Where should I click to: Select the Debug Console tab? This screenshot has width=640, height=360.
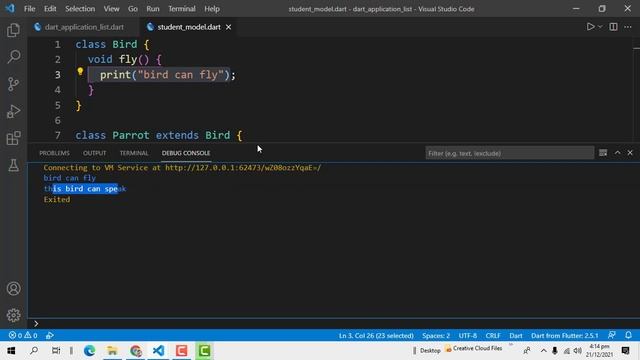[186, 153]
